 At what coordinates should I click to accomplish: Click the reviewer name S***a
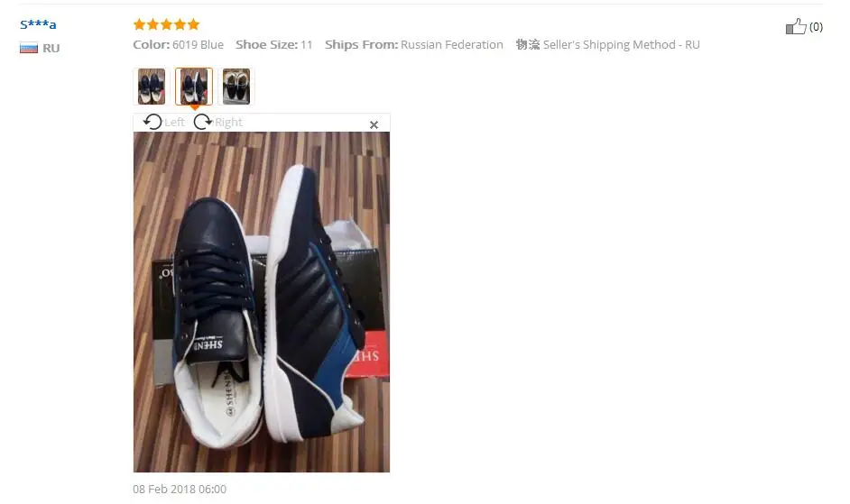[38, 24]
